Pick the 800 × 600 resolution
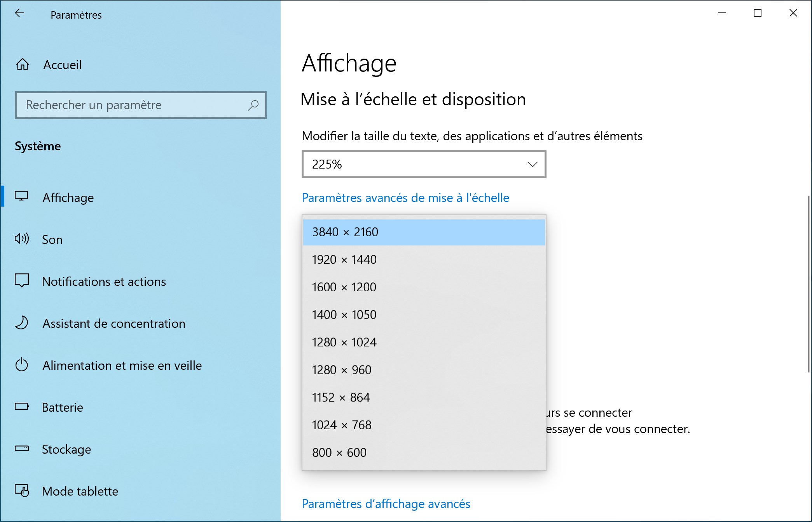The width and height of the screenshot is (812, 522). tap(424, 452)
